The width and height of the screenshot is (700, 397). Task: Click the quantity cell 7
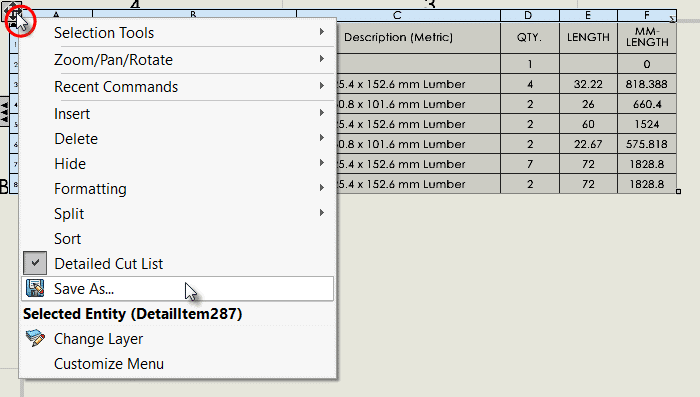529,164
